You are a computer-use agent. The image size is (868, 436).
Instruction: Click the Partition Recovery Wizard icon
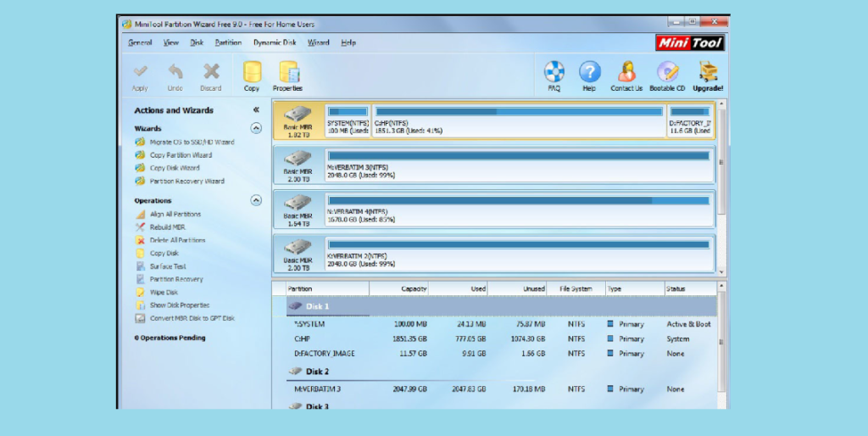coord(140,182)
